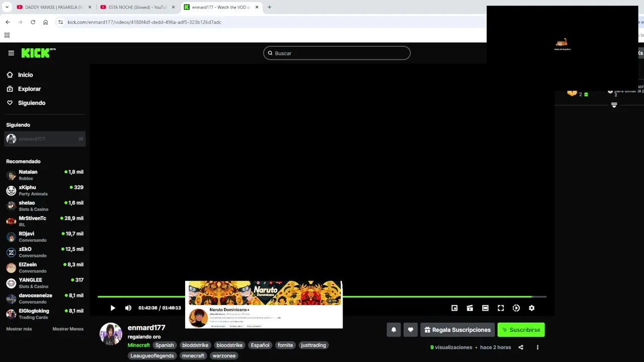The height and width of the screenshot is (362, 644).
Task: Select the Spanish tag
Action: click(x=165, y=345)
